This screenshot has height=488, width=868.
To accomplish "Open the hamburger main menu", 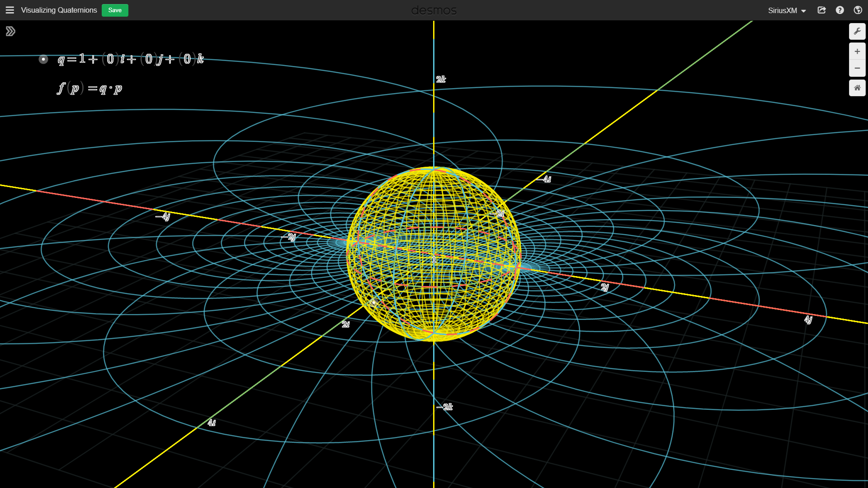I will 9,10.
